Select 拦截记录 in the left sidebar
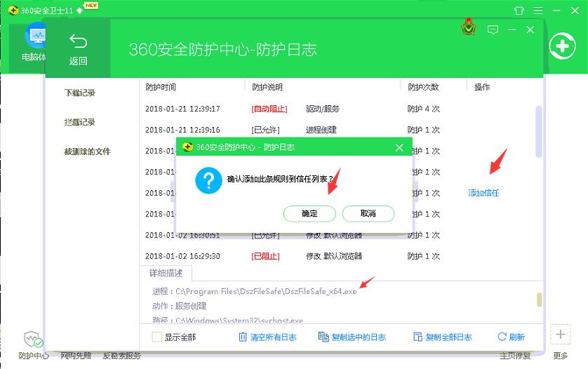Viewport: 588px width, 369px height. 79,122
